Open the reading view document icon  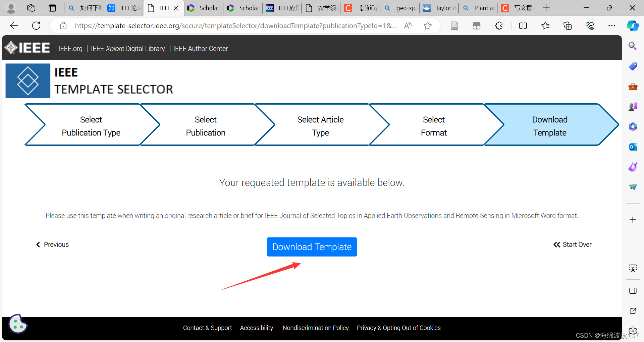coord(454,25)
